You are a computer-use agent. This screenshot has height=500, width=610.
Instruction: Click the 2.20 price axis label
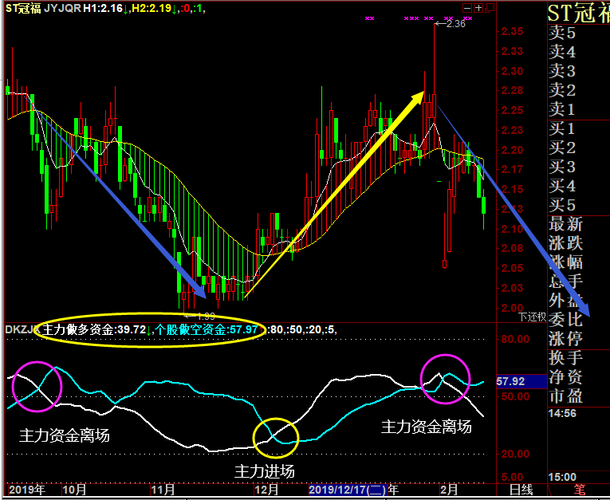(x=512, y=150)
